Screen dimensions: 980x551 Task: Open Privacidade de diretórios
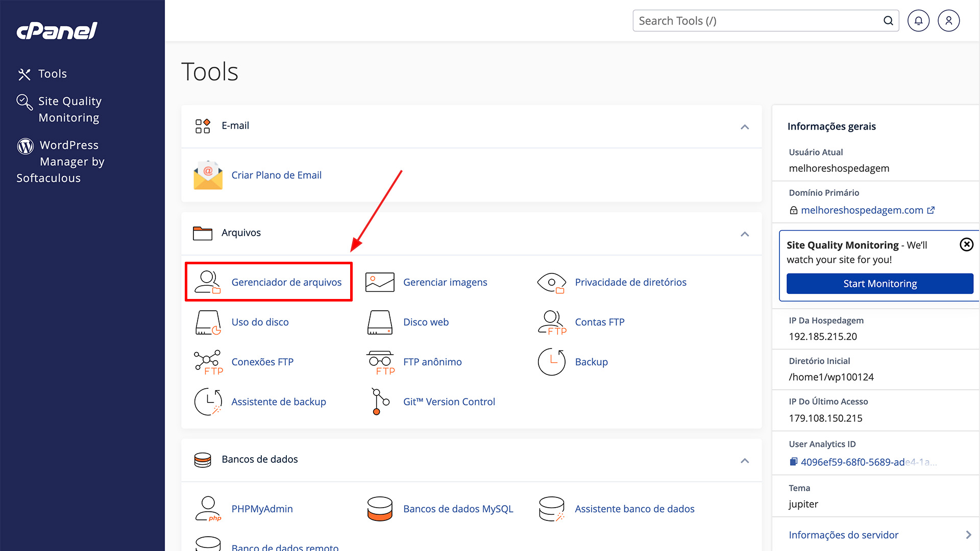630,282
